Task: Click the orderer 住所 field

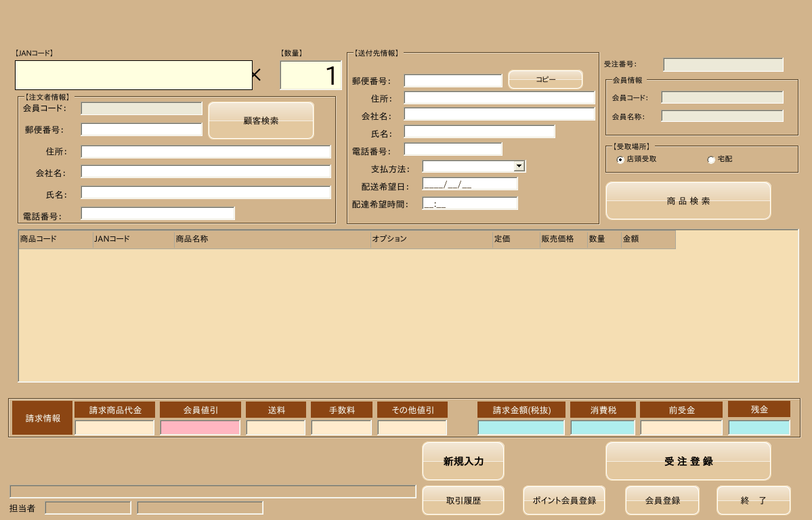Action: (x=206, y=151)
